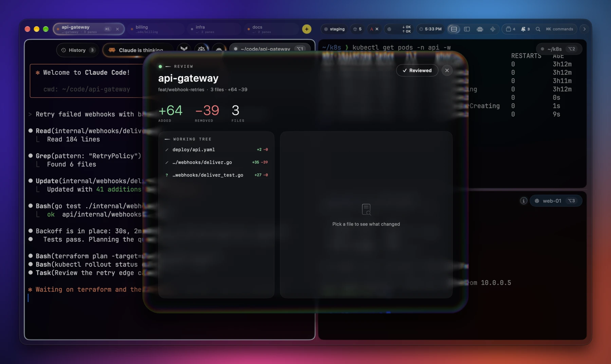
Task: Click the feat/webhook-retries branch label
Action: [x=181, y=90]
